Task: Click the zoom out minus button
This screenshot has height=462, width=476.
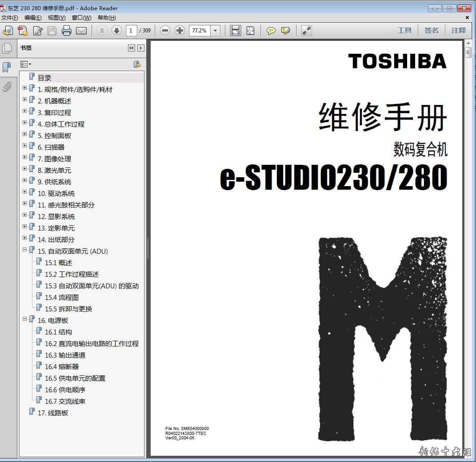Action: click(165, 31)
